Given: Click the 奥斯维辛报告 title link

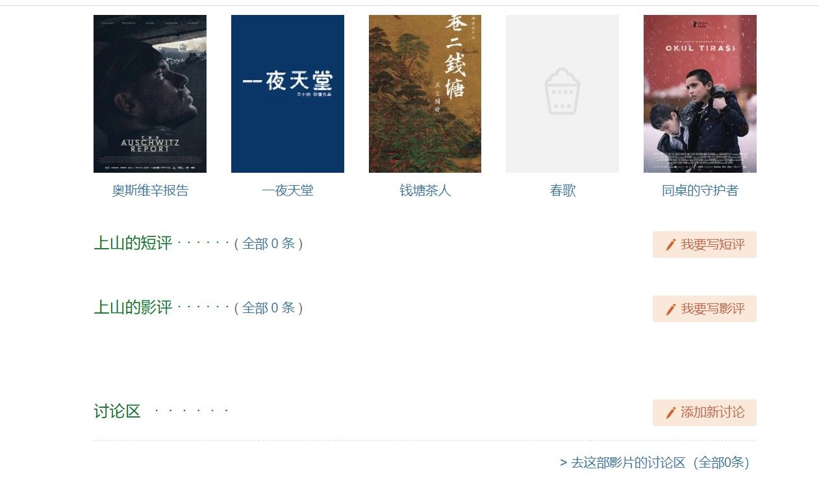Looking at the screenshot, I should pos(150,191).
